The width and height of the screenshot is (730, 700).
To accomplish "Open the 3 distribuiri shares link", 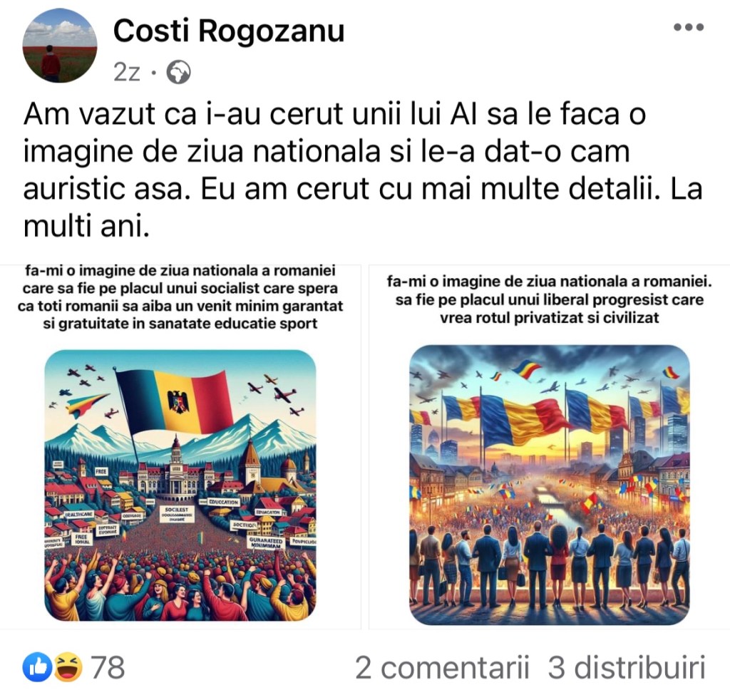I will 627,667.
